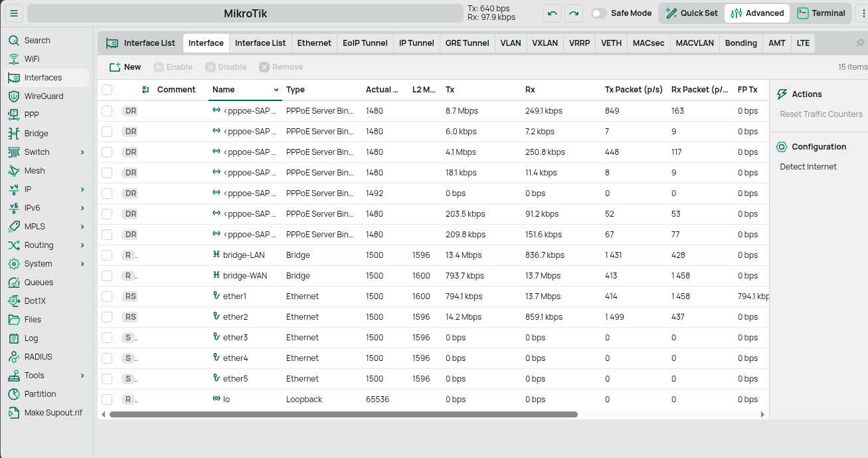The width and height of the screenshot is (868, 458).
Task: Switch to the VLAN tab
Action: (x=511, y=43)
